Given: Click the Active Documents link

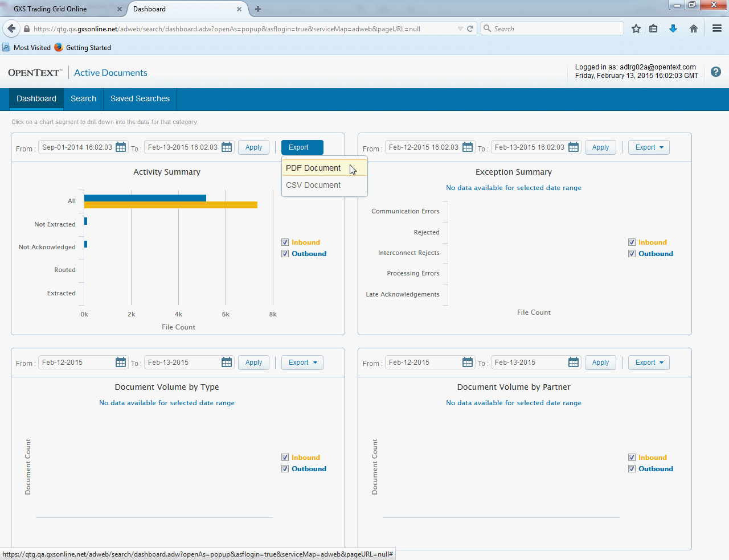Looking at the screenshot, I should coord(110,73).
